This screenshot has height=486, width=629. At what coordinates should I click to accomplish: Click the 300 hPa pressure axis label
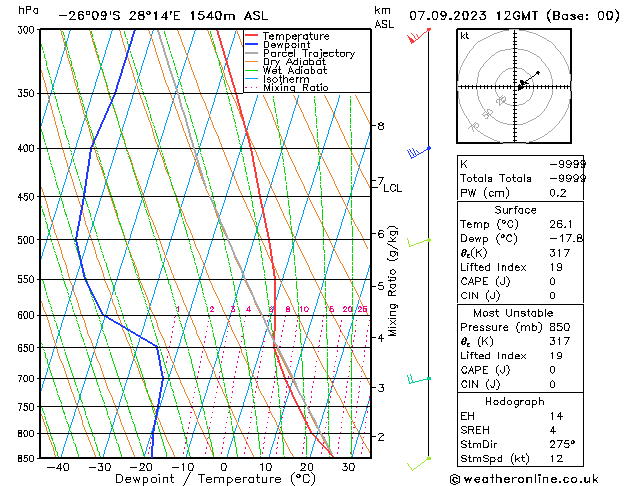point(28,30)
